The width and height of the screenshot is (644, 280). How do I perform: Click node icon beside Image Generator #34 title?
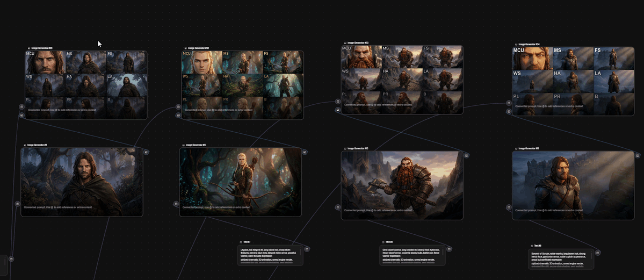tap(516, 45)
